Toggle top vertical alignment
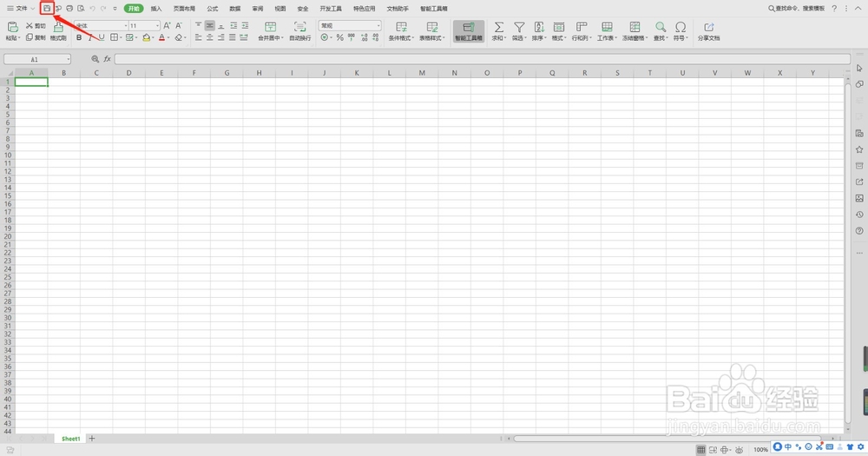The height and width of the screenshot is (456, 868). click(198, 25)
